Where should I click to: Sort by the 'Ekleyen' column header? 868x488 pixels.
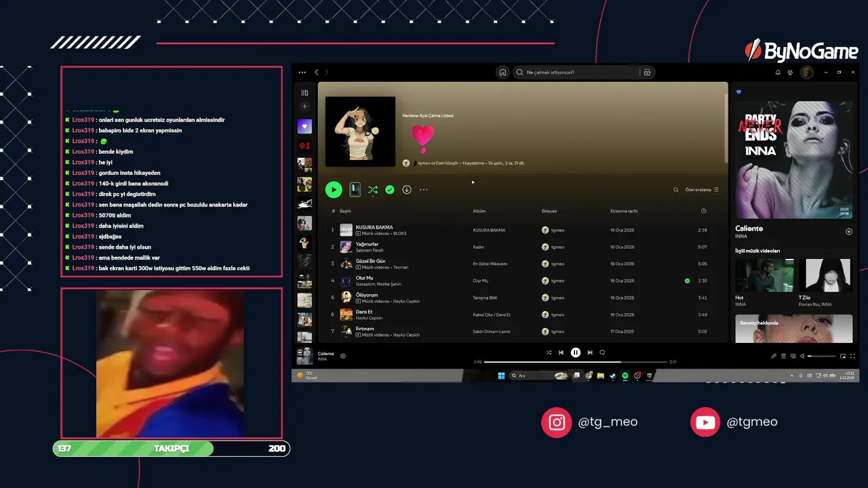(x=549, y=211)
